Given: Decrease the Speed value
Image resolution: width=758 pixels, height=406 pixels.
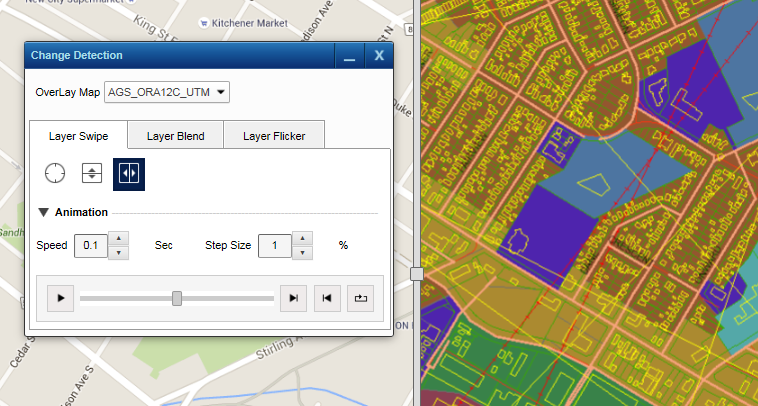Looking at the screenshot, I should coord(118,252).
